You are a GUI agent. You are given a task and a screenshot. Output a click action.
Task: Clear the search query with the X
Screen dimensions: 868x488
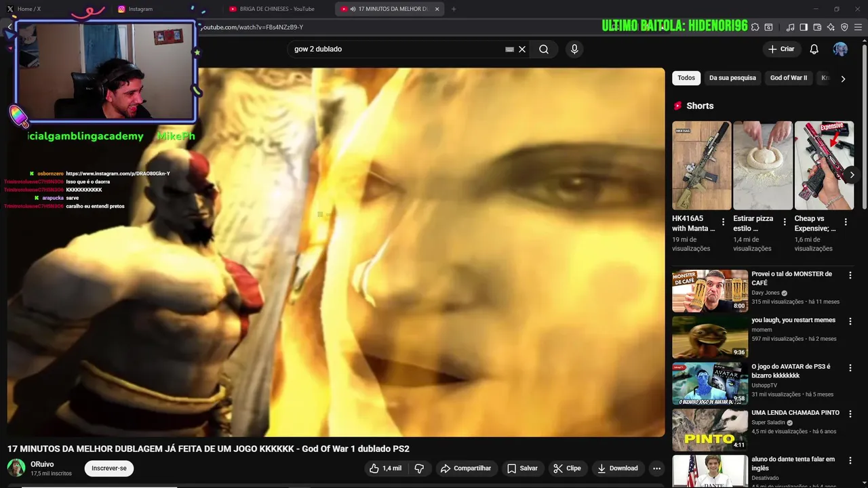[x=522, y=49]
